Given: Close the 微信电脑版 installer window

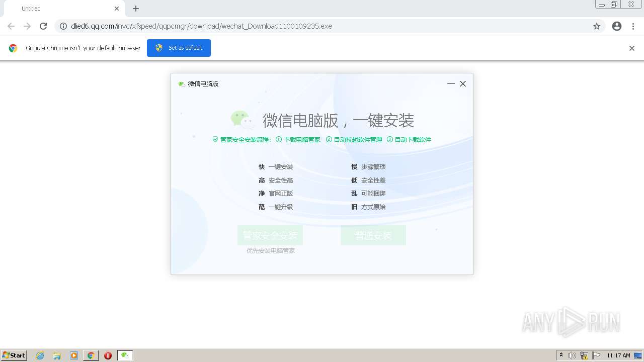Looking at the screenshot, I should tap(463, 83).
